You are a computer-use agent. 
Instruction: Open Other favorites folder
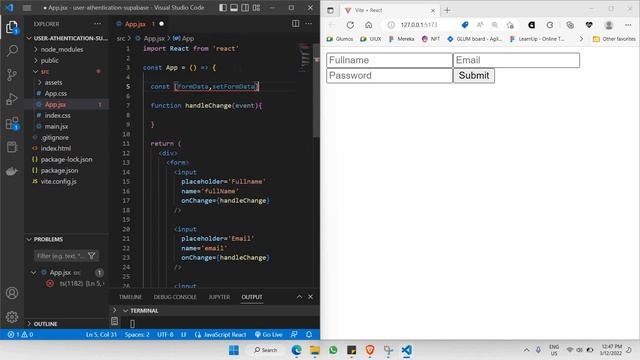[x=614, y=39]
